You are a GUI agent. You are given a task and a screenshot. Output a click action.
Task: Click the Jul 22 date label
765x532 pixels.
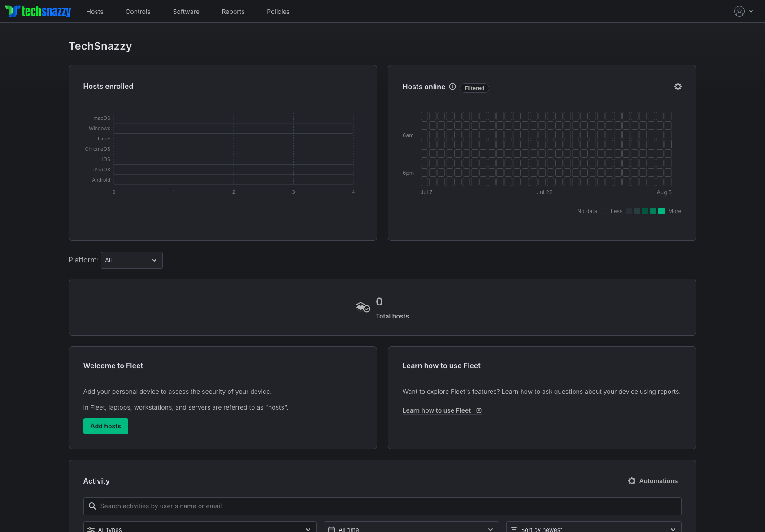[545, 192]
